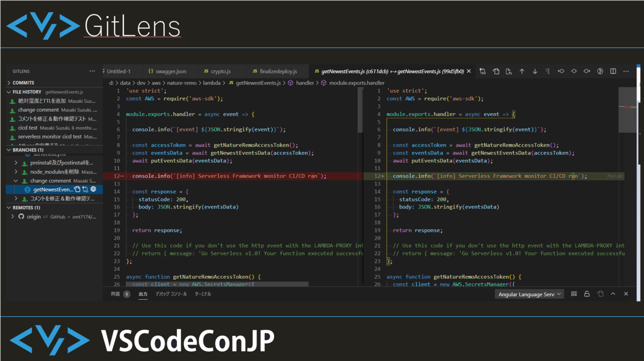Close the getNewestEvents.js diff tab
644x361 pixels.
[469, 71]
